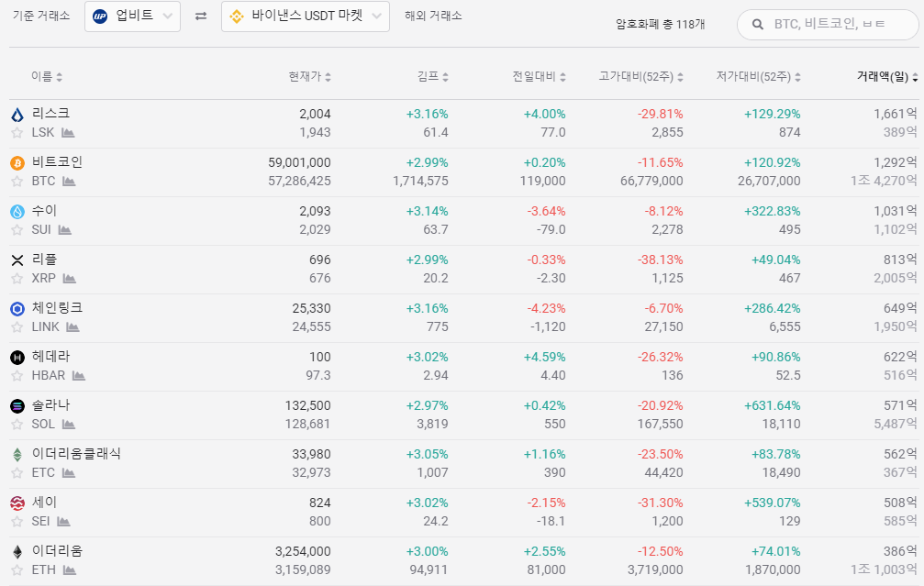Viewport: 924px width, 586px height.
Task: Click the 암호화폐 총 118개 count text
Action: tap(660, 24)
